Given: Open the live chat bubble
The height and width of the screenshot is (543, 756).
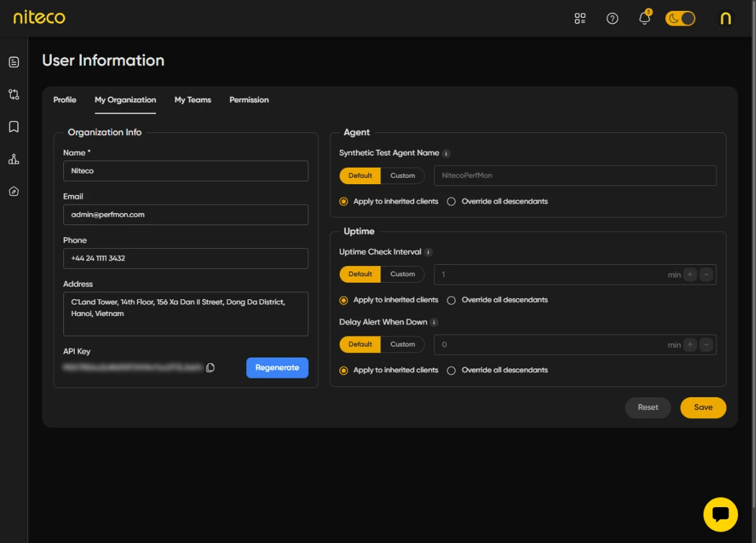Looking at the screenshot, I should 720,514.
